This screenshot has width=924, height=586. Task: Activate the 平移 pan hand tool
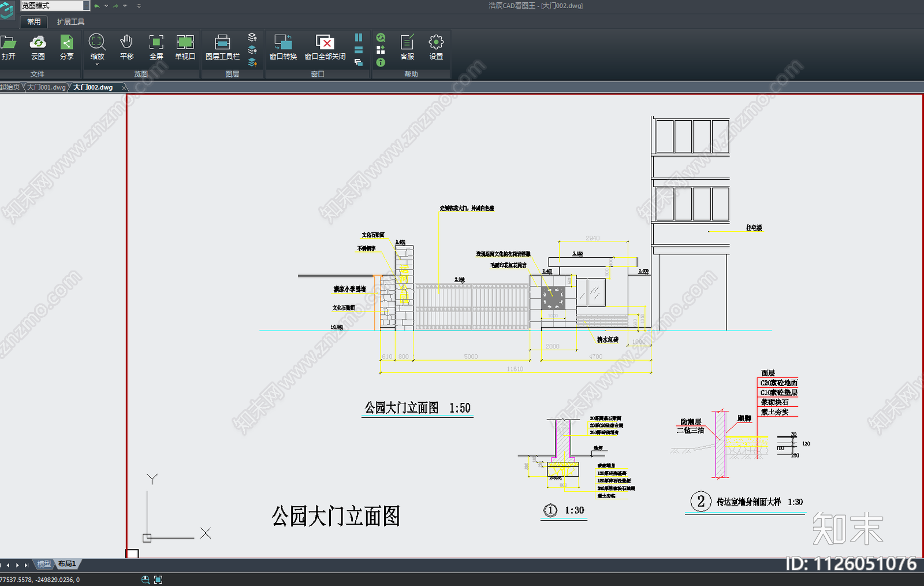pyautogui.click(x=126, y=47)
